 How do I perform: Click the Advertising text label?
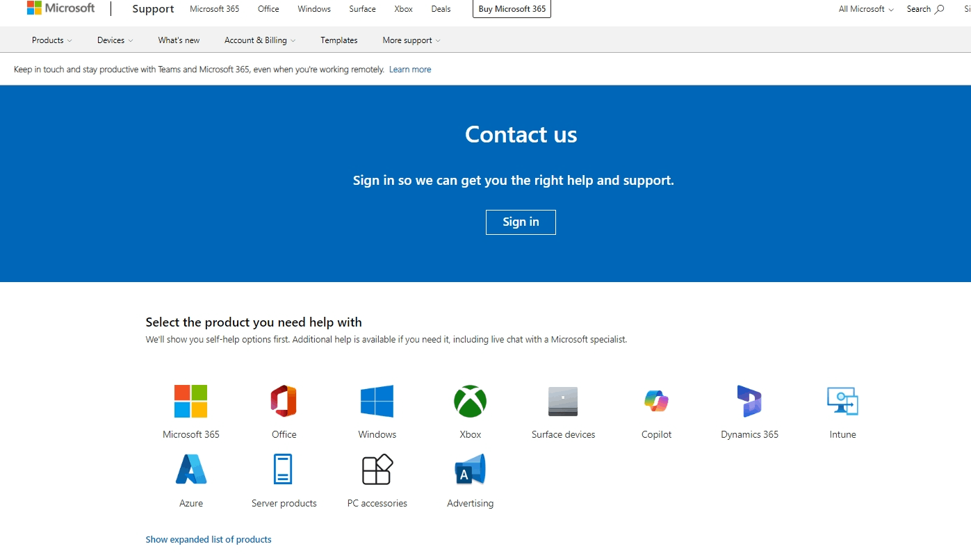tap(471, 503)
